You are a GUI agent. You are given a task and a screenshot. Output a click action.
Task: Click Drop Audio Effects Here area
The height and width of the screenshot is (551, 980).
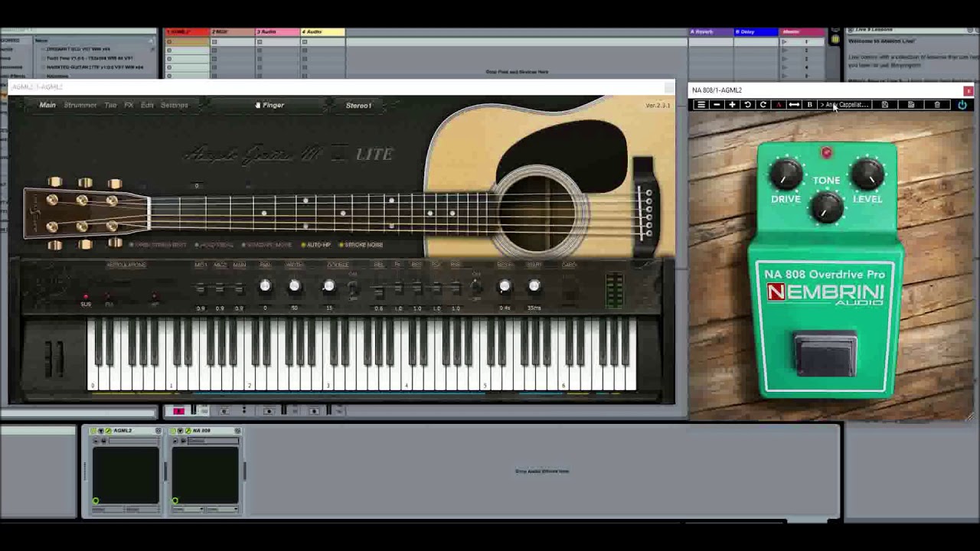click(x=542, y=471)
